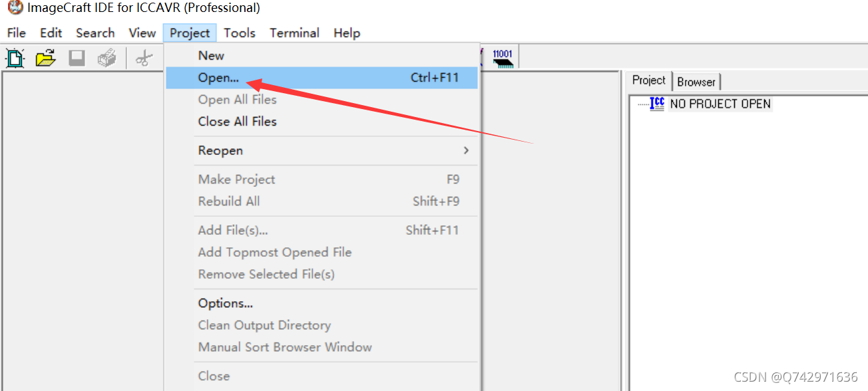Screen dimensions: 868x391
Task: Click the ICC icon in project tree
Action: pyautogui.click(x=657, y=104)
